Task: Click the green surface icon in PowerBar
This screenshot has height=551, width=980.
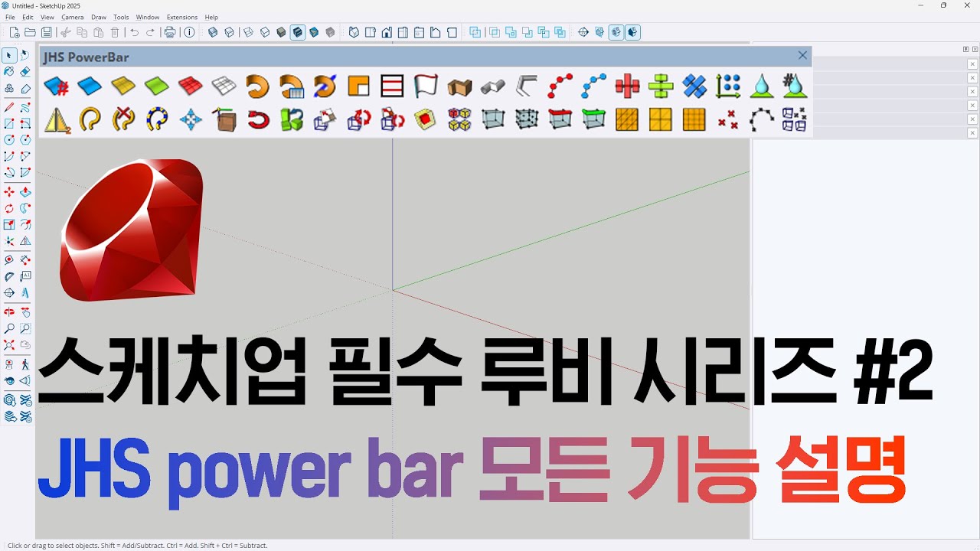Action: (157, 86)
